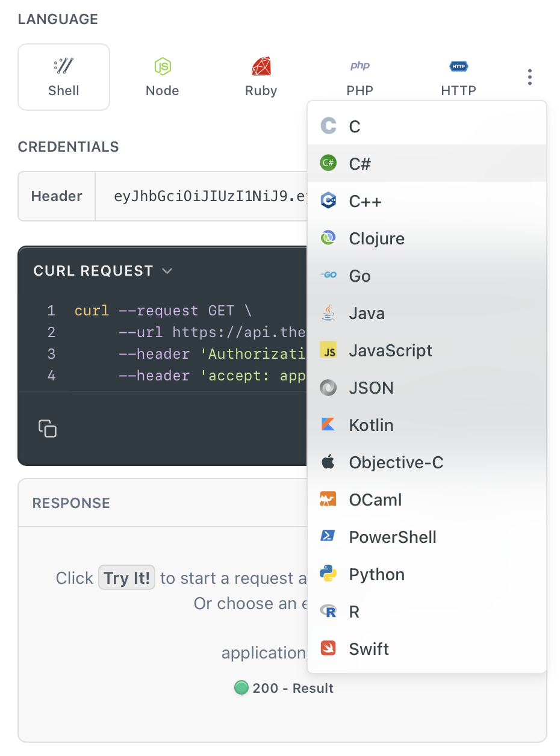Select the 200 - Result example response
Viewport: 560px width, 756px height.
(284, 688)
